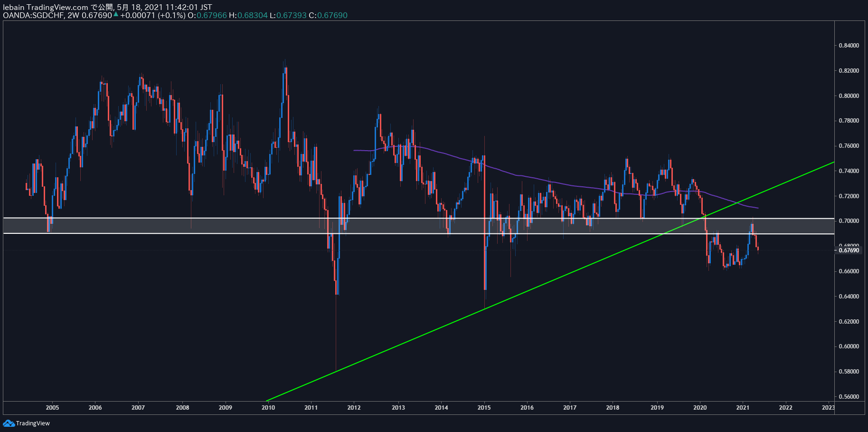Viewport: 868px width, 432px height.
Task: Click the 2020 time axis label
Action: click(x=700, y=407)
